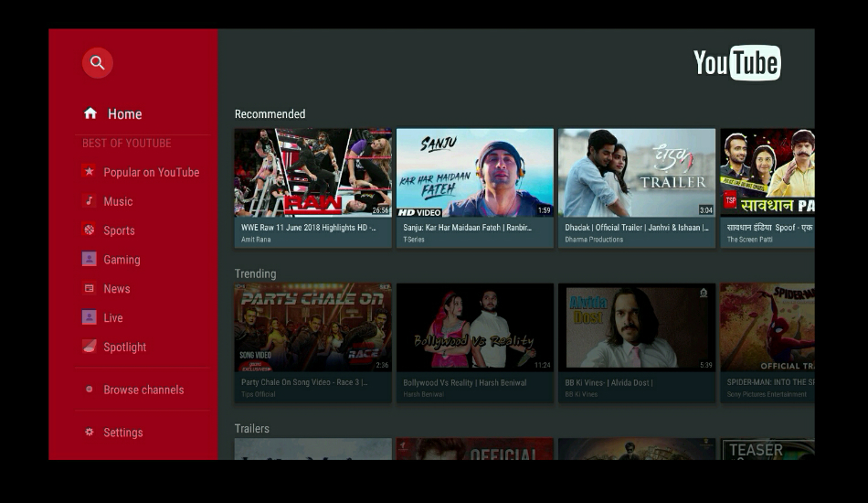
Task: Click the Spotlight sidebar icon
Action: tap(90, 347)
